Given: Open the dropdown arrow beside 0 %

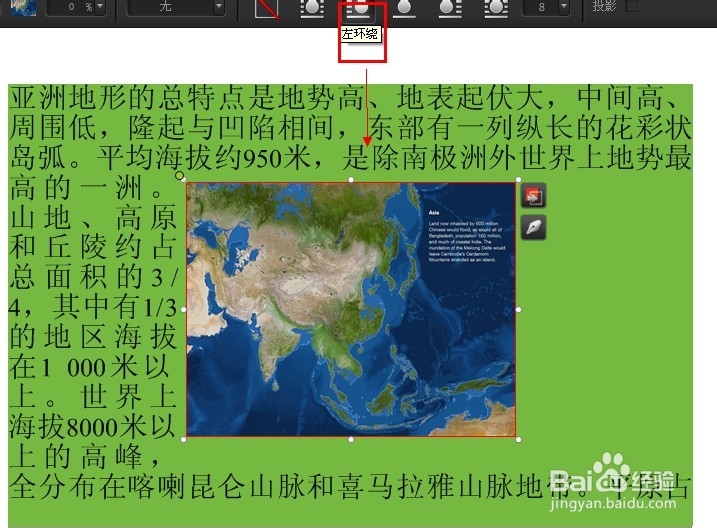Looking at the screenshot, I should (x=100, y=7).
